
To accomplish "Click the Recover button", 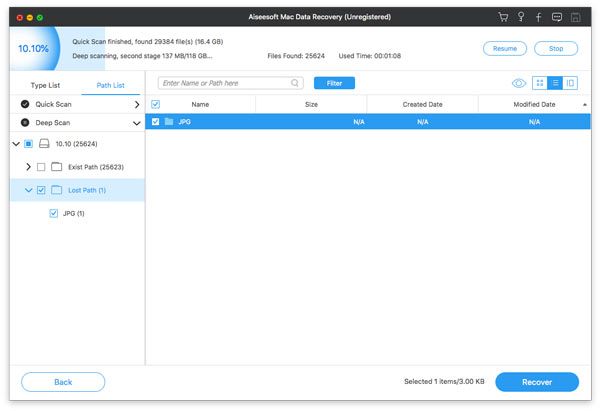I will click(536, 381).
